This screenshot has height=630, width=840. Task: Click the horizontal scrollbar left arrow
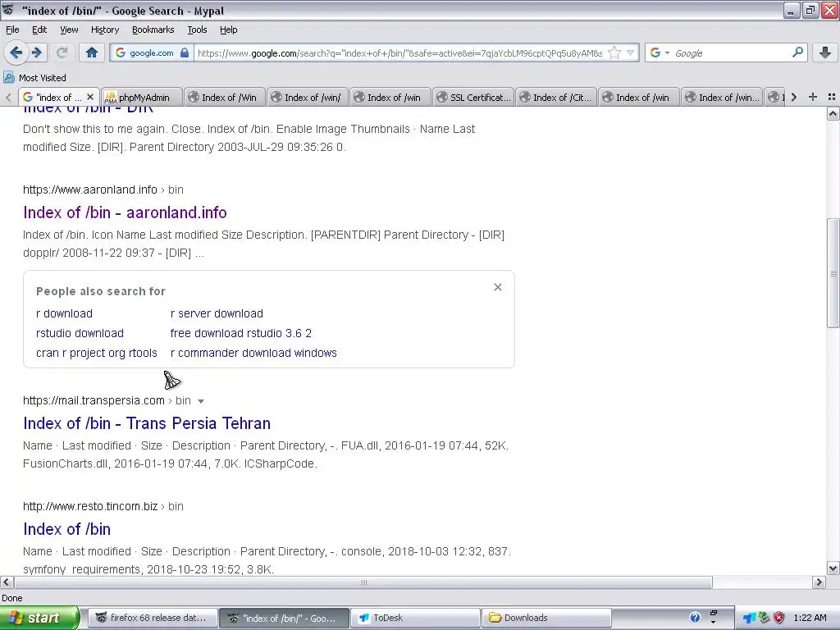point(7,582)
